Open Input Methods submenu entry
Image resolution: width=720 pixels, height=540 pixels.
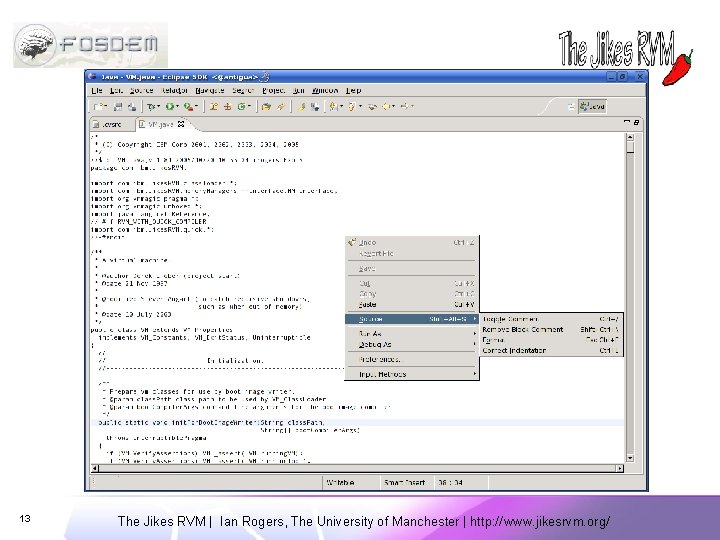411,374
